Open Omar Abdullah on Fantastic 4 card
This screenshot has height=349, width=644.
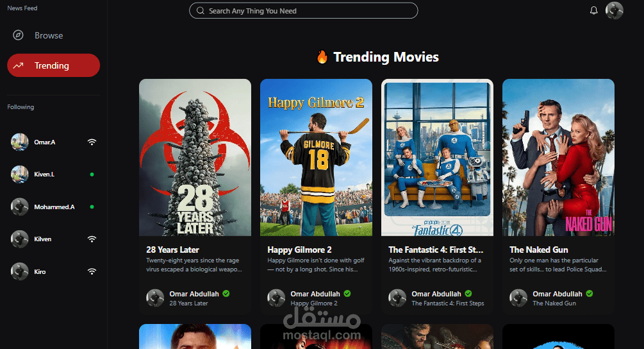436,294
